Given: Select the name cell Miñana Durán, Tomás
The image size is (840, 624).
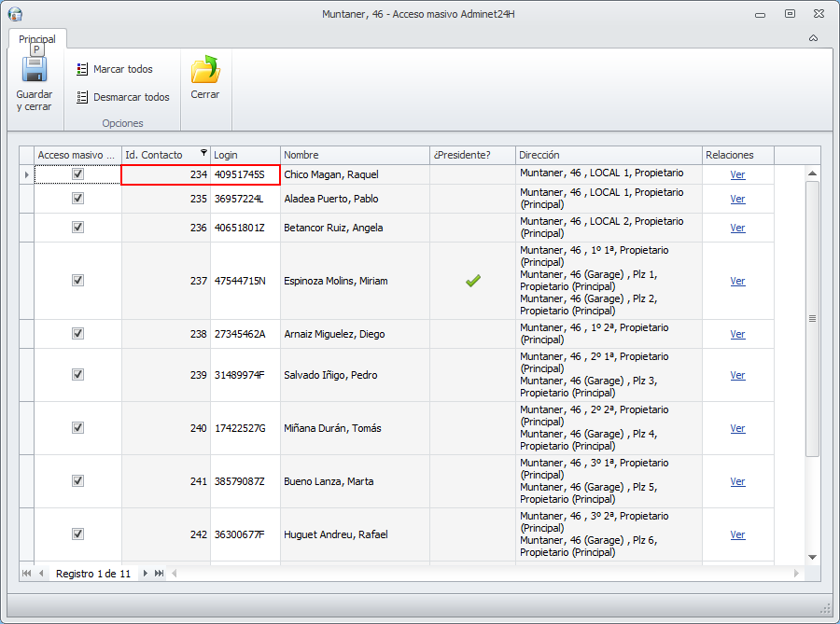Looking at the screenshot, I should coord(355,428).
